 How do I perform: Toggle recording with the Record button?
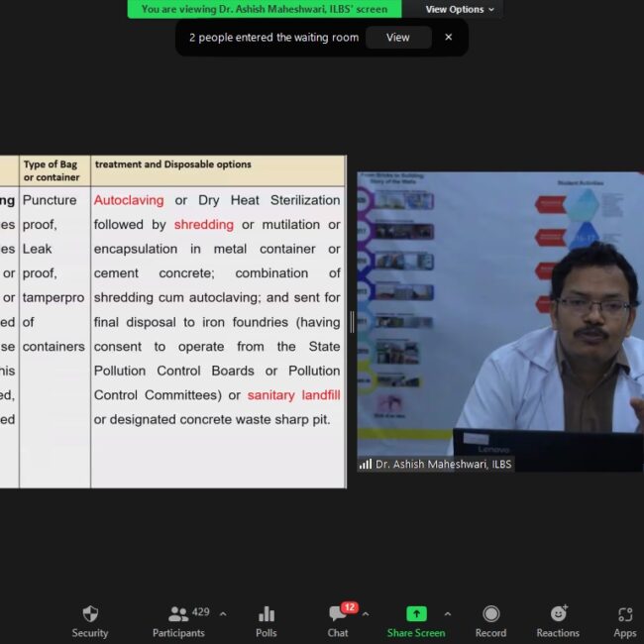pyautogui.click(x=490, y=614)
